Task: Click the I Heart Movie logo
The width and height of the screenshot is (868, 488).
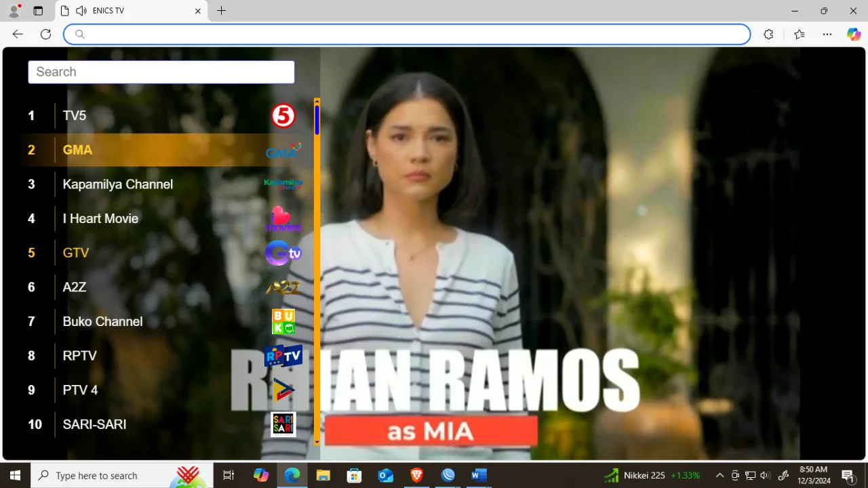Action: (x=283, y=219)
